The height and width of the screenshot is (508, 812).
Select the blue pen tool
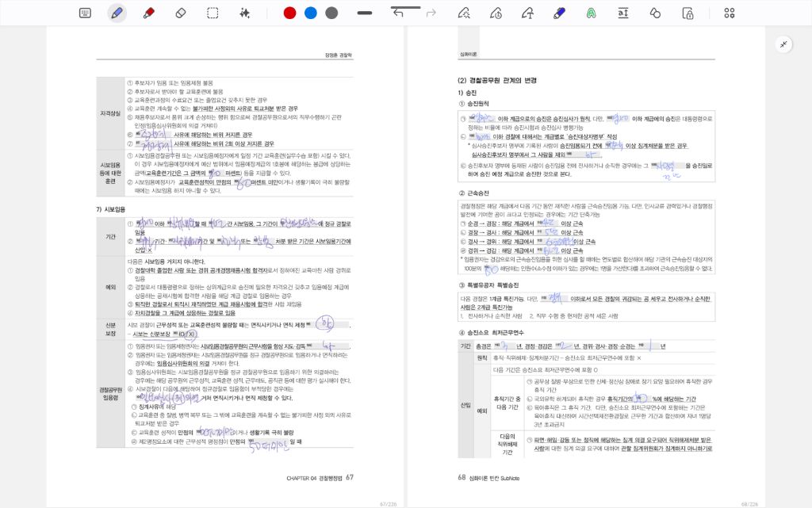pos(117,13)
